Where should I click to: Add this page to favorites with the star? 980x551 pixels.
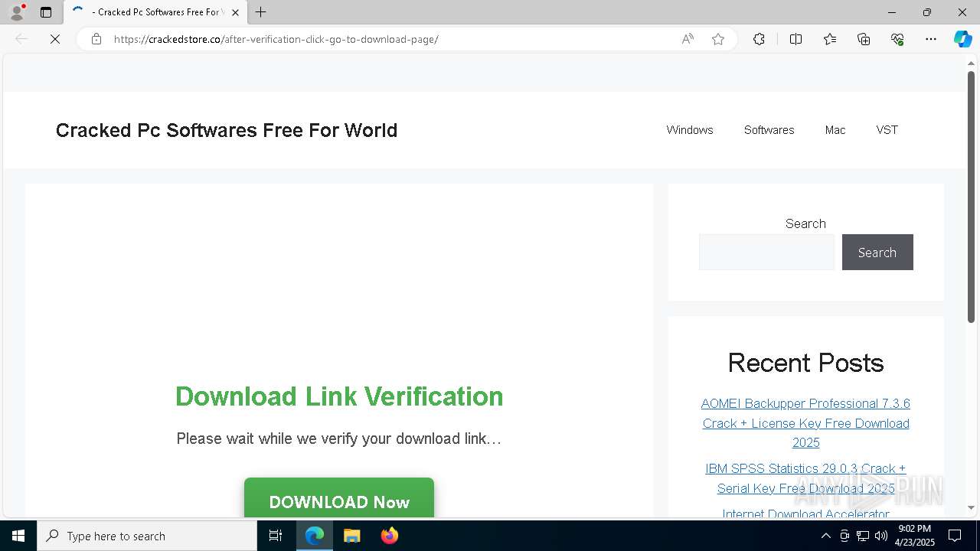click(x=718, y=39)
